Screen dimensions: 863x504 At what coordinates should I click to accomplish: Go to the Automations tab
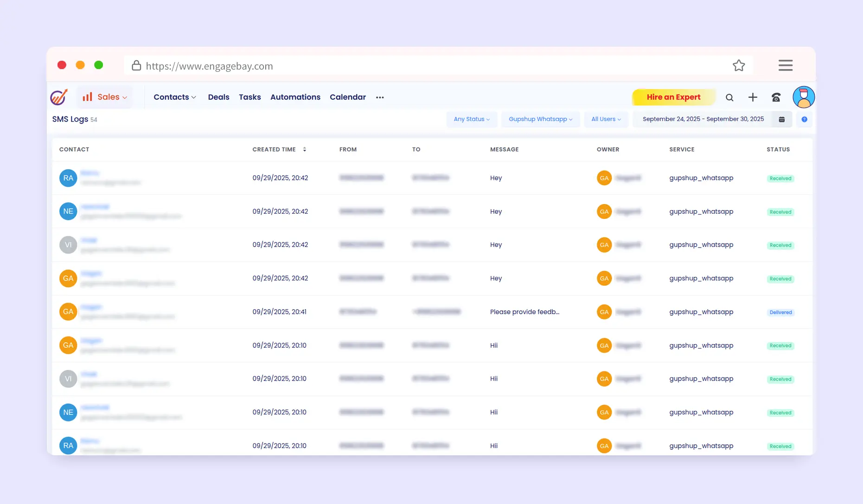295,97
